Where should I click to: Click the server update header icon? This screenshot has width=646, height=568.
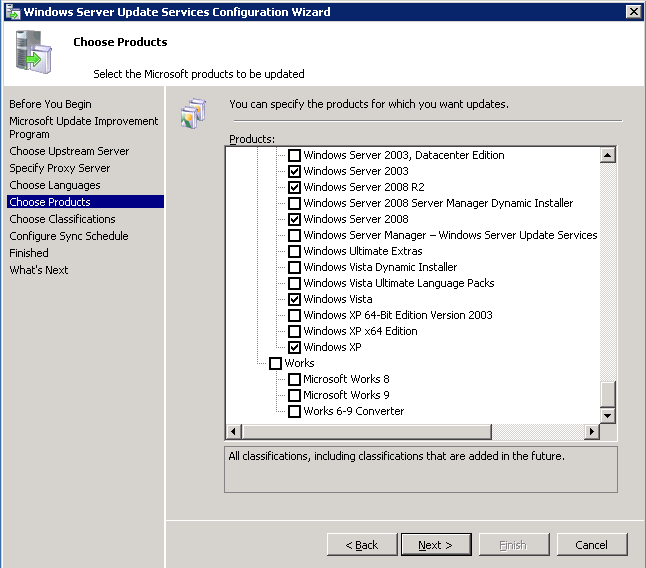(34, 52)
